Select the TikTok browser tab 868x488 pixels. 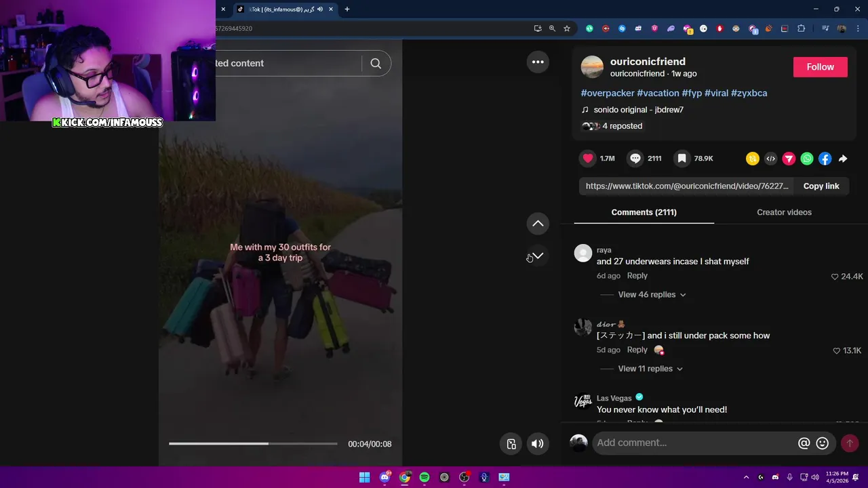[285, 9]
